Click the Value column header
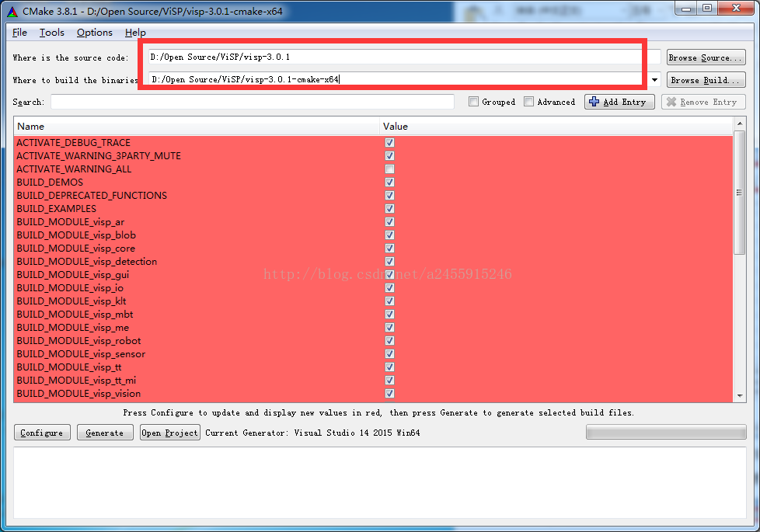The image size is (760, 532). (556, 126)
